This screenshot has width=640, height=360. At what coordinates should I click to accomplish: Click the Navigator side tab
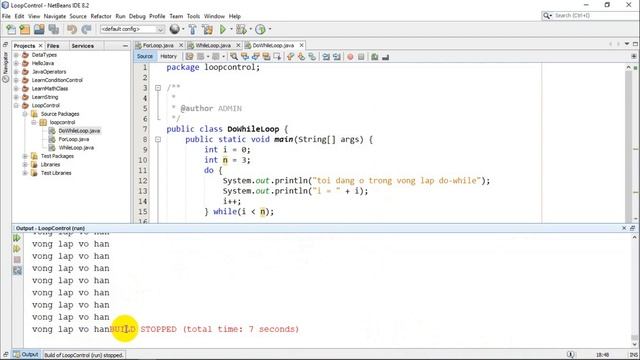point(5,67)
